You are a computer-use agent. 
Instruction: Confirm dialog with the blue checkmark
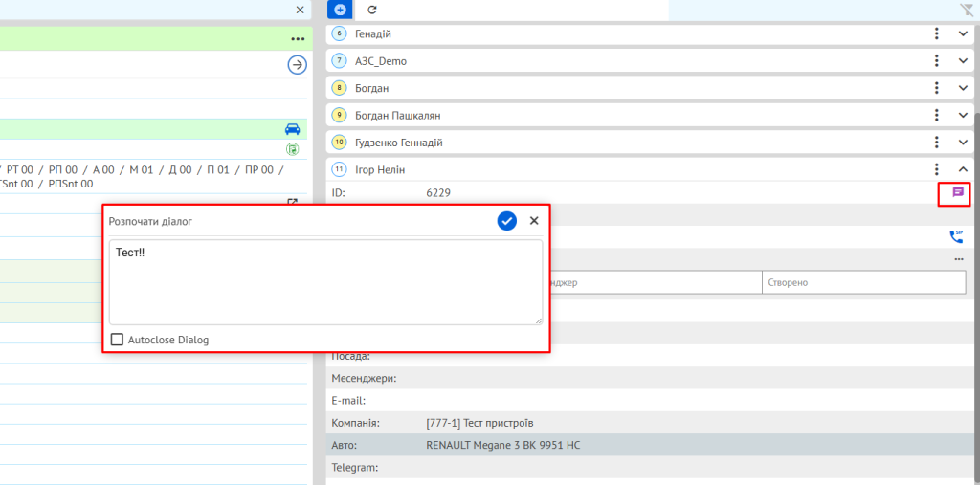(x=507, y=221)
